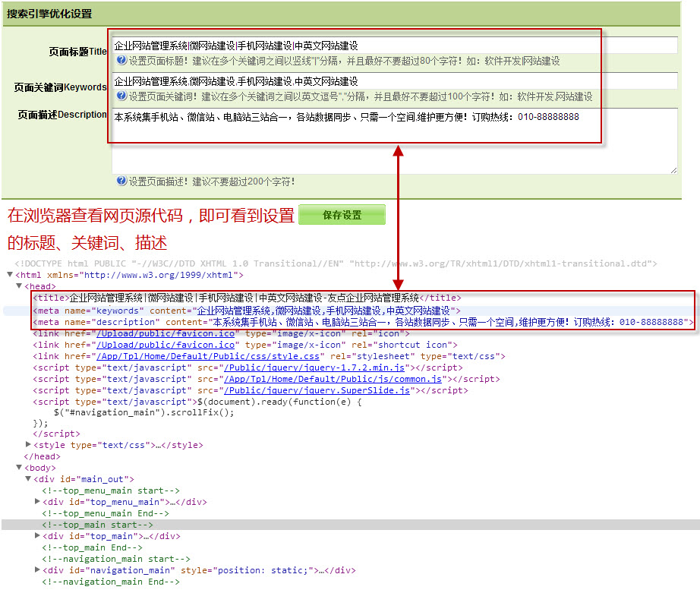Click the page Keywords input field

click(395, 81)
